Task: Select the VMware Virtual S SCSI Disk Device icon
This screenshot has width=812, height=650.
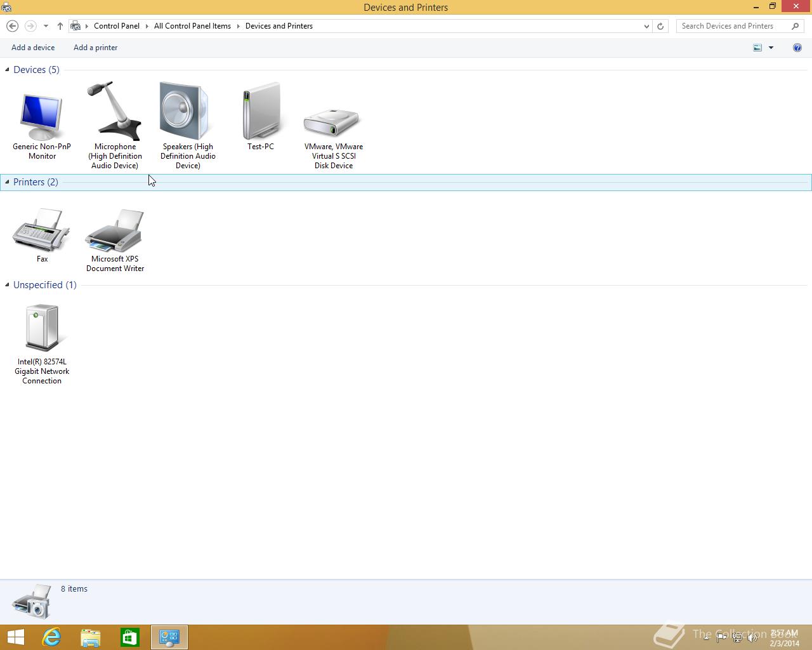Action: [332, 122]
